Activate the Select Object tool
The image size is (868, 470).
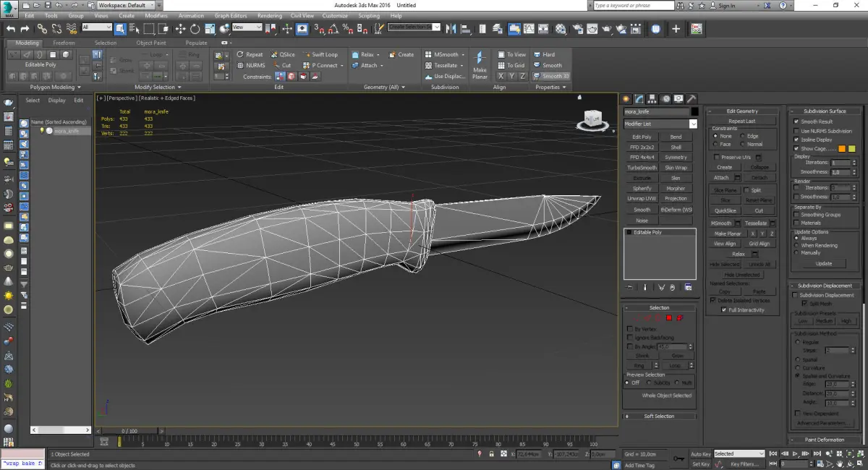click(120, 29)
